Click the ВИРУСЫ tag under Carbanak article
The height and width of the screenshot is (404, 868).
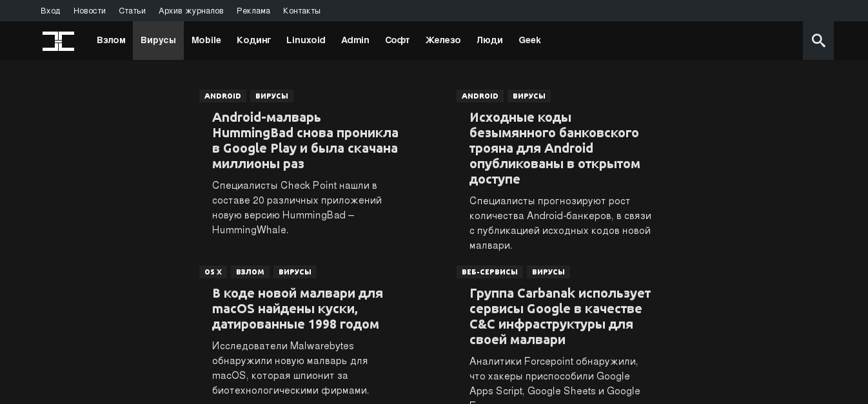pyautogui.click(x=548, y=272)
